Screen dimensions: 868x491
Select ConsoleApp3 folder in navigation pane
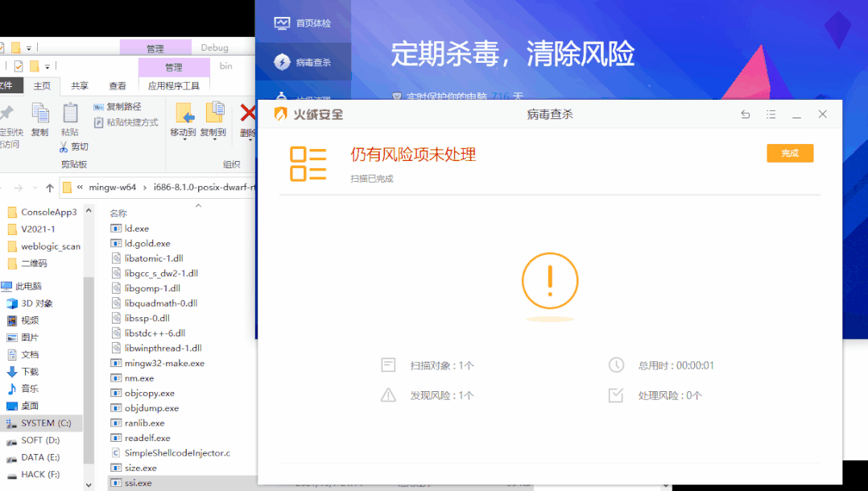(42, 212)
